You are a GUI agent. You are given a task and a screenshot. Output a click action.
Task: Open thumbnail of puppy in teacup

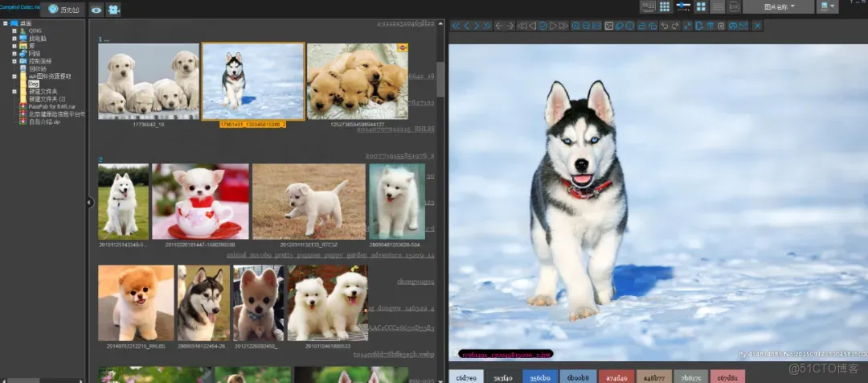(x=200, y=202)
